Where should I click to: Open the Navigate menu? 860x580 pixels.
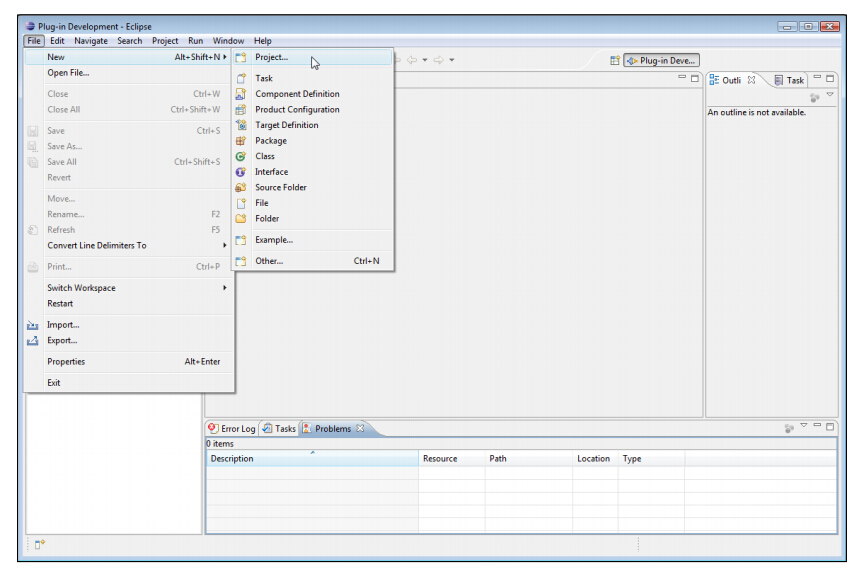[91, 41]
